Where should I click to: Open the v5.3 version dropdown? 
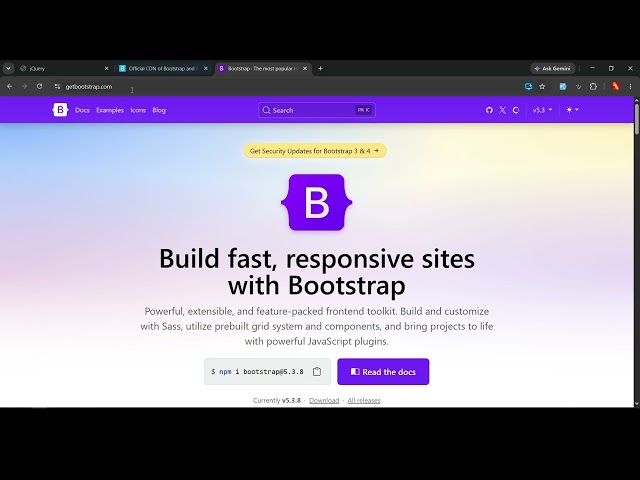[x=542, y=110]
